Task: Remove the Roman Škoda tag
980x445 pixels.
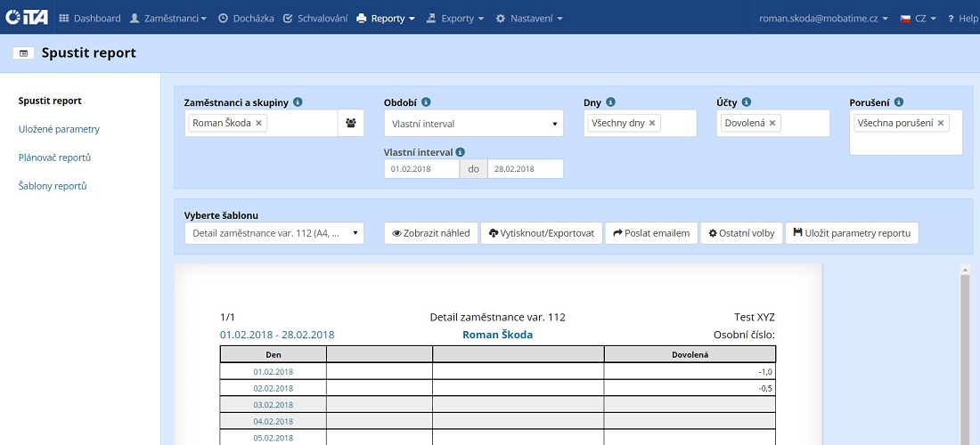Action: [259, 124]
